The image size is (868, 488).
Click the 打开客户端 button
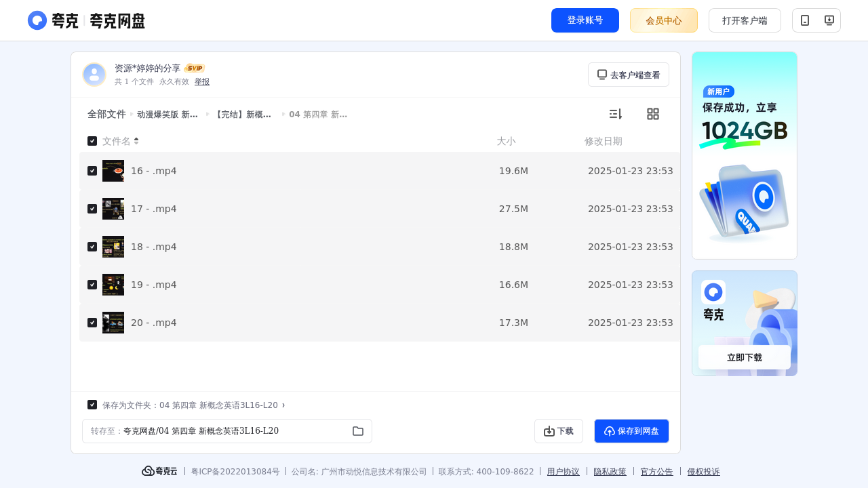pos(745,20)
